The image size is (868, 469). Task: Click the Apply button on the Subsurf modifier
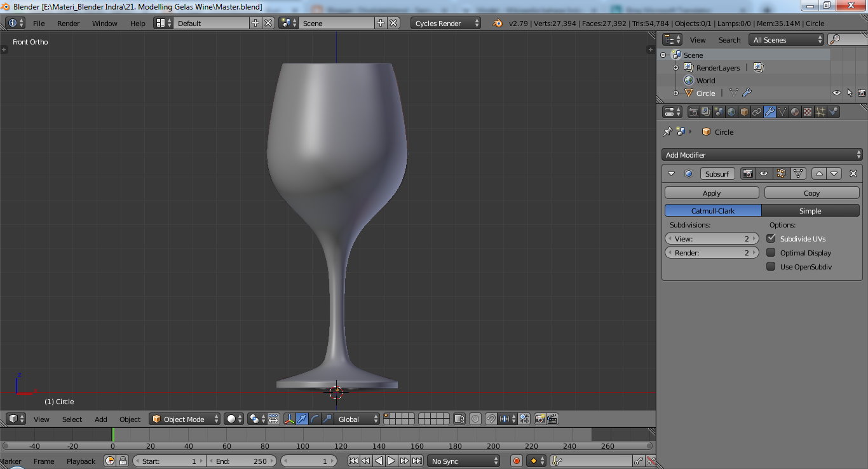712,193
